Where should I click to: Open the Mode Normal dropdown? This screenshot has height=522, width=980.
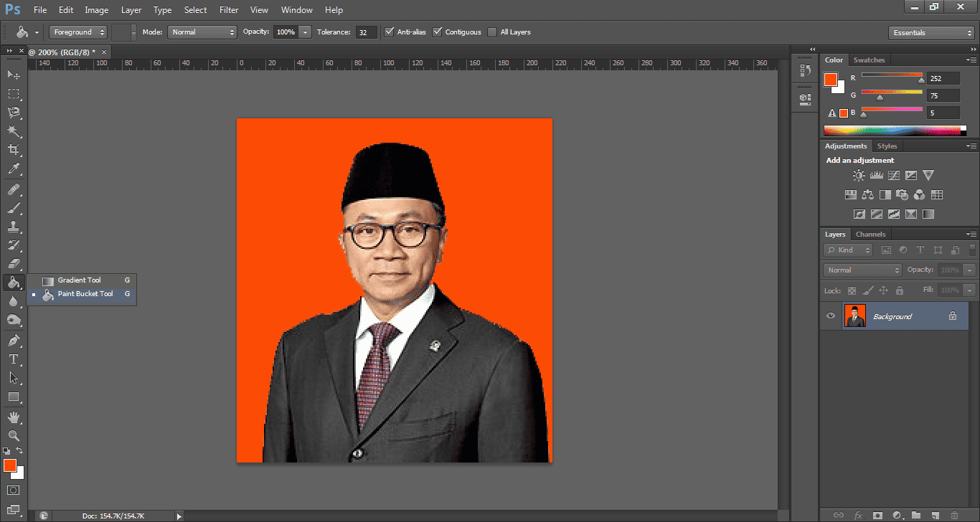202,32
